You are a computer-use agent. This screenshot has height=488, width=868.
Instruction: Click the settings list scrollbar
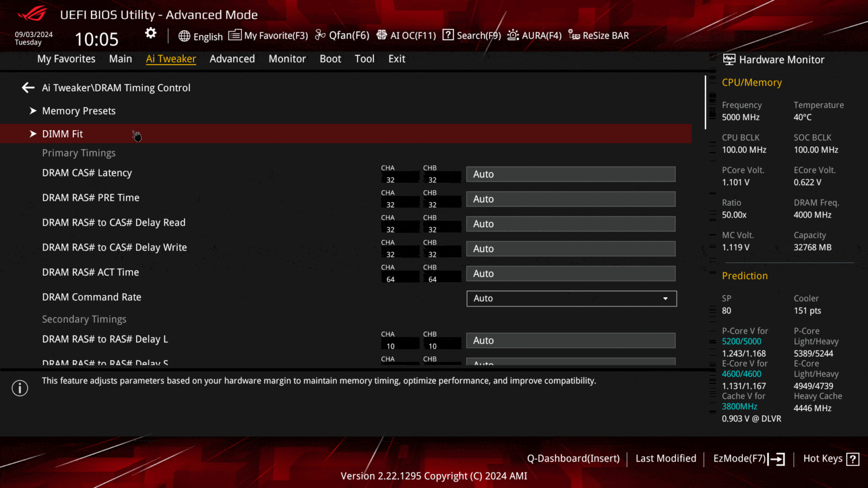pyautogui.click(x=705, y=102)
